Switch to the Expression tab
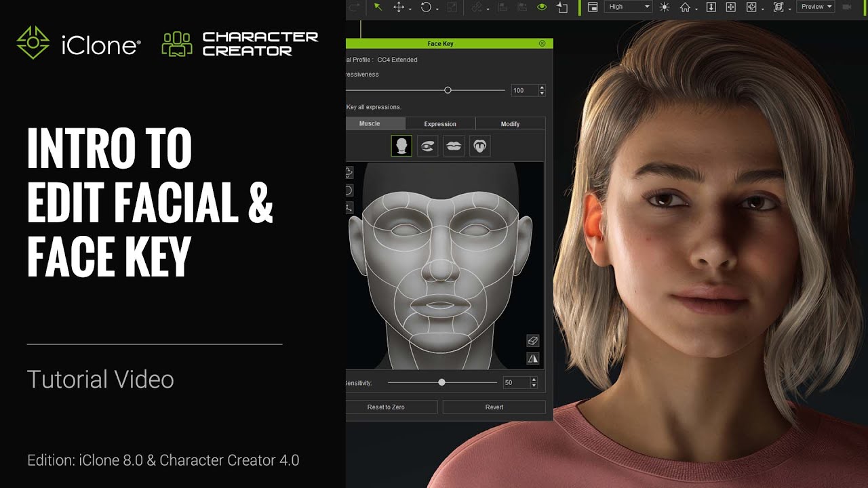Screen dimensions: 868x488 (x=440, y=124)
